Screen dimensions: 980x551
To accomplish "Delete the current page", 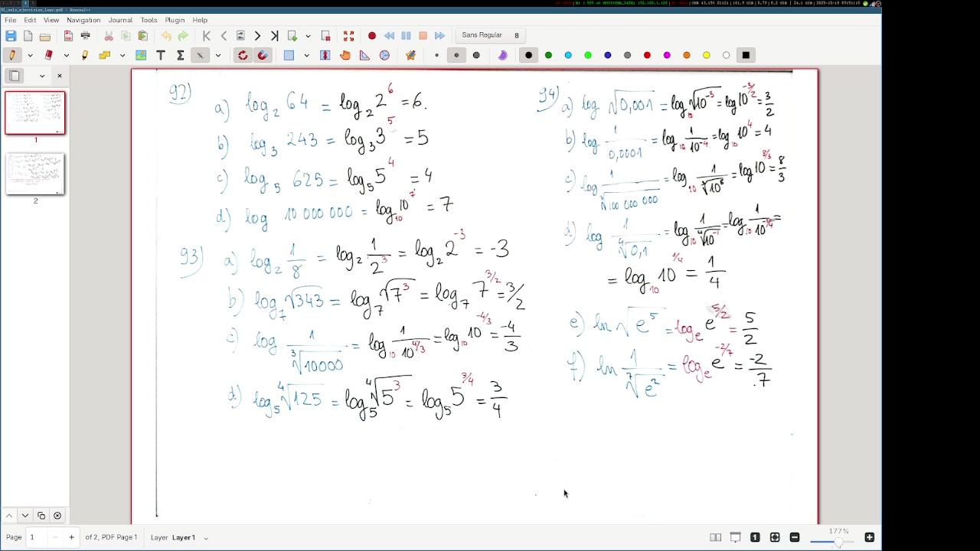I will point(325,36).
